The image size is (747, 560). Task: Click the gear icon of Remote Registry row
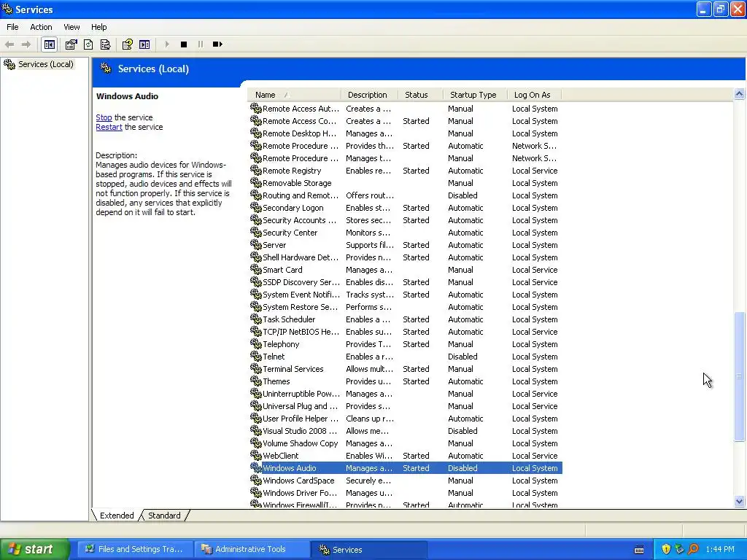[256, 170]
